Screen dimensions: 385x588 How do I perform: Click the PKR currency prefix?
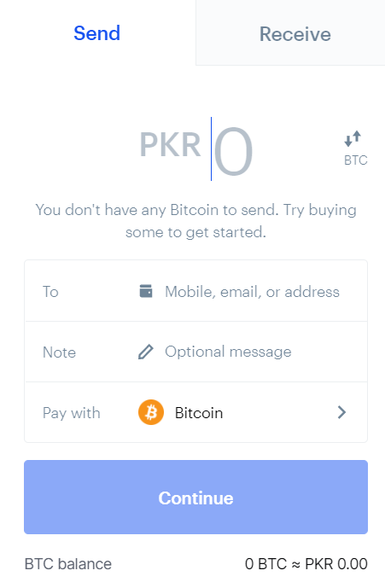(170, 145)
